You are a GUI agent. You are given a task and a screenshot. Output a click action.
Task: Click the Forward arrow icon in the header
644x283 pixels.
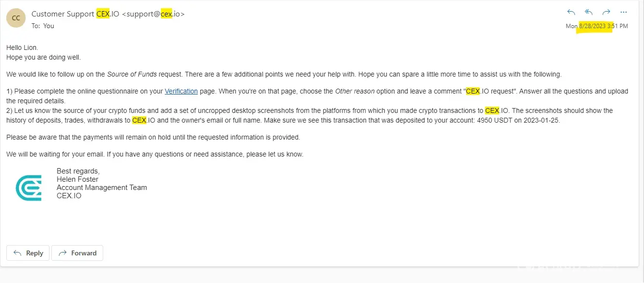[606, 12]
